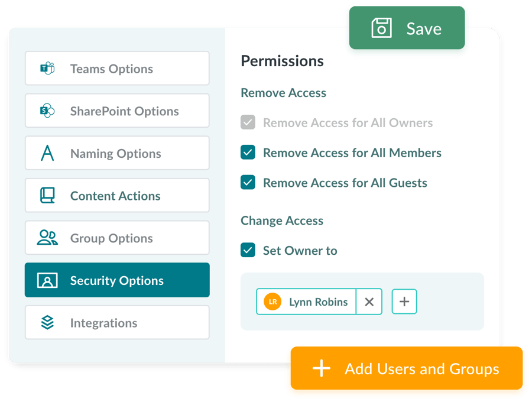Image resolution: width=532 pixels, height=402 pixels.
Task: Click the plus button beside Lynn Robins
Action: [404, 301]
